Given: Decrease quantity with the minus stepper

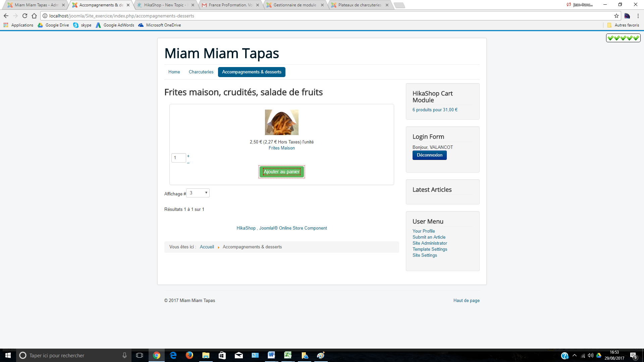Looking at the screenshot, I should [188, 163].
